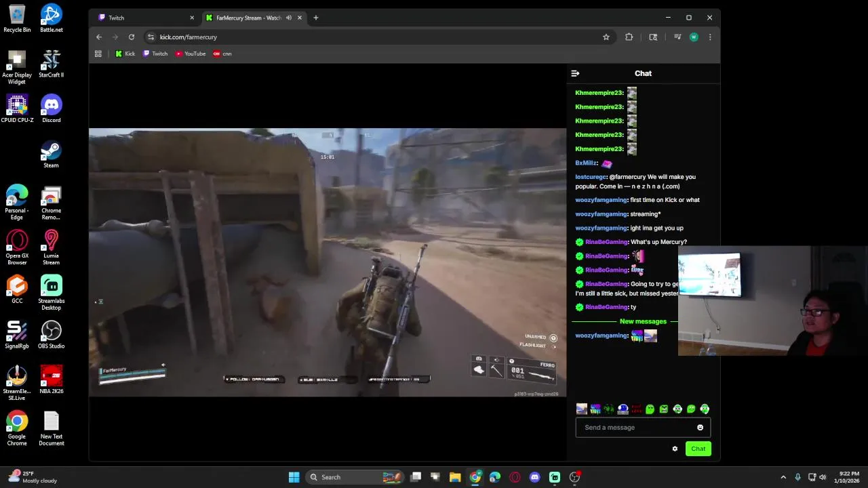Open Chrome's three-dot menu
The height and width of the screenshot is (488, 868).
(x=710, y=37)
